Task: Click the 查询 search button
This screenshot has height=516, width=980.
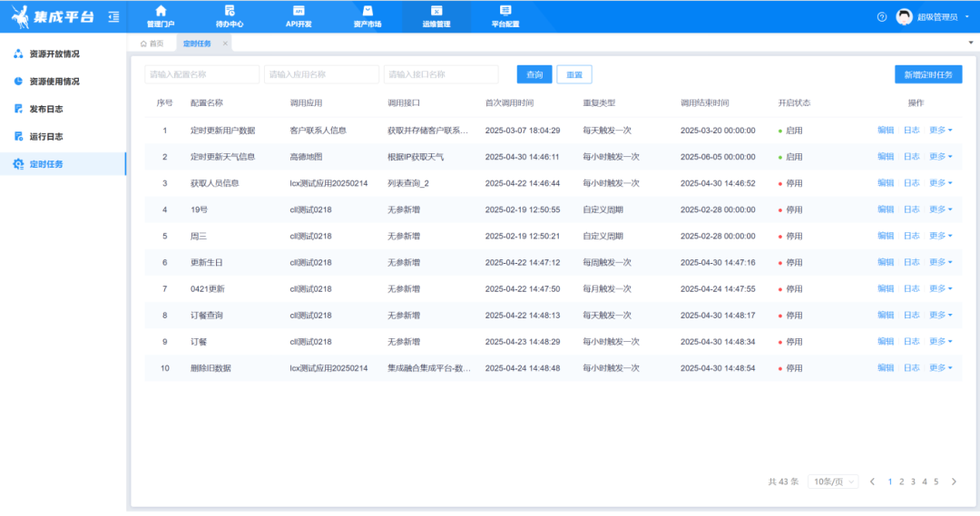Action: click(x=534, y=74)
